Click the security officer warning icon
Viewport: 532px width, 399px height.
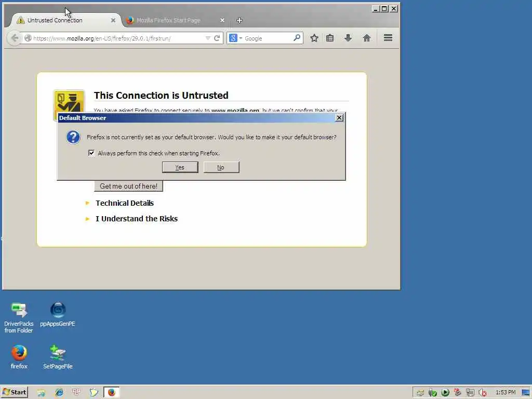coord(69,101)
